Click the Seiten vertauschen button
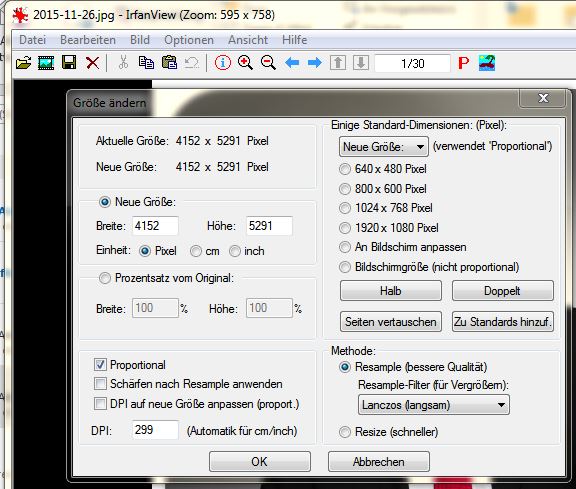This screenshot has height=489, width=576. [x=391, y=322]
